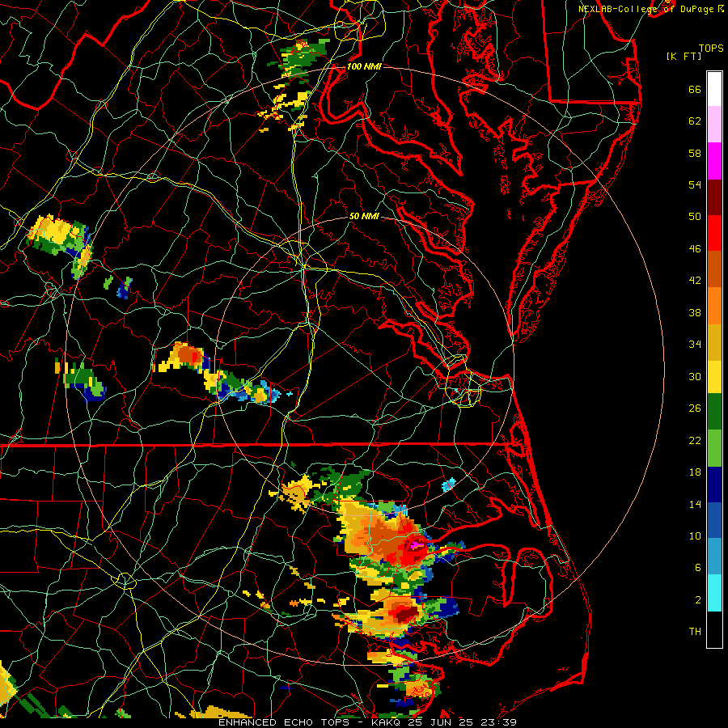Select the black TH legend swatch

[x=714, y=629]
